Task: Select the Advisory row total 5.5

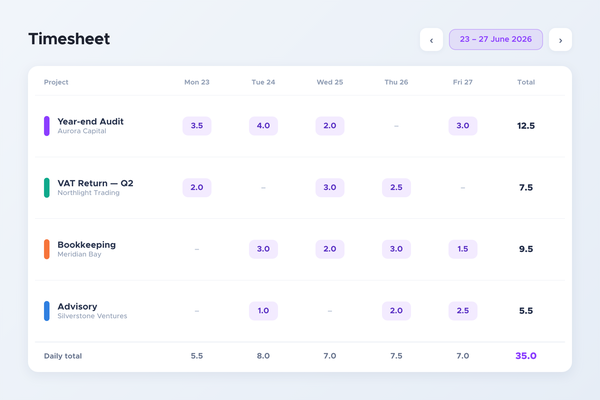Action: [526, 311]
